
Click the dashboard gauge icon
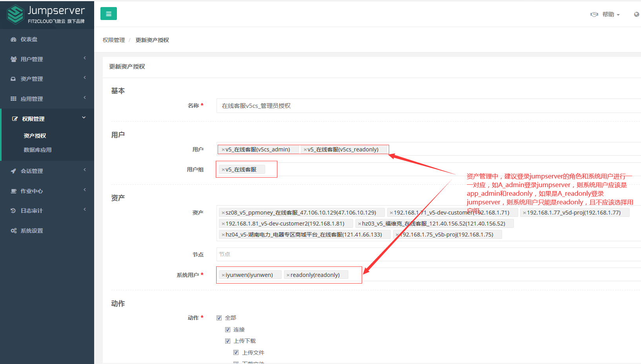click(13, 39)
